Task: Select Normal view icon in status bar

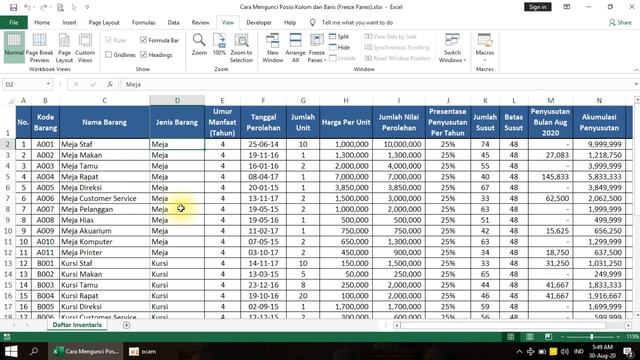Action: [511, 337]
